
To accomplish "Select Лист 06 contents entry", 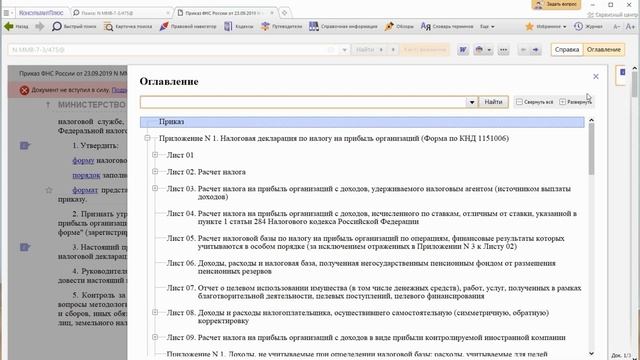I will point(361,267).
